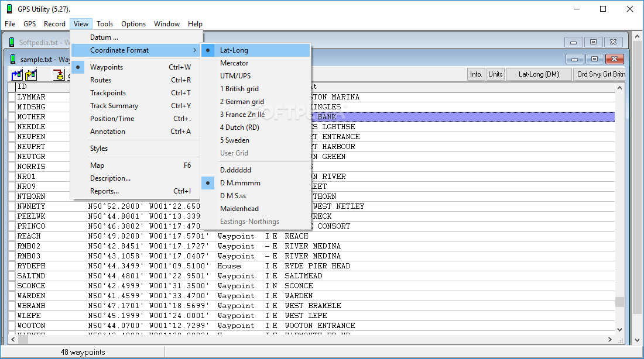This screenshot has width=644, height=359.
Task: Select Lat-Long coordinate format
Action: 255,50
